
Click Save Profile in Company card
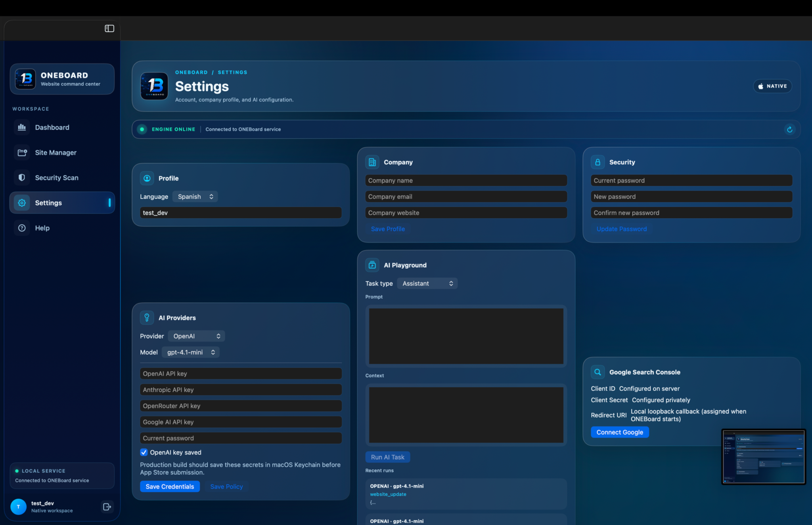[388, 229]
